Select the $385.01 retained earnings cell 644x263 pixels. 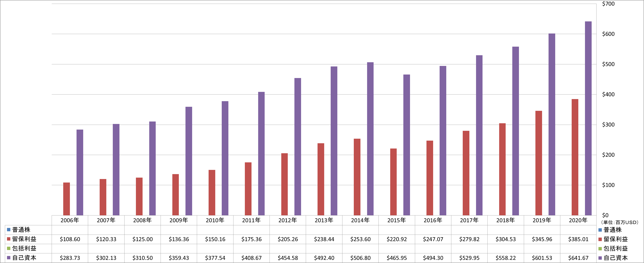tap(578, 239)
